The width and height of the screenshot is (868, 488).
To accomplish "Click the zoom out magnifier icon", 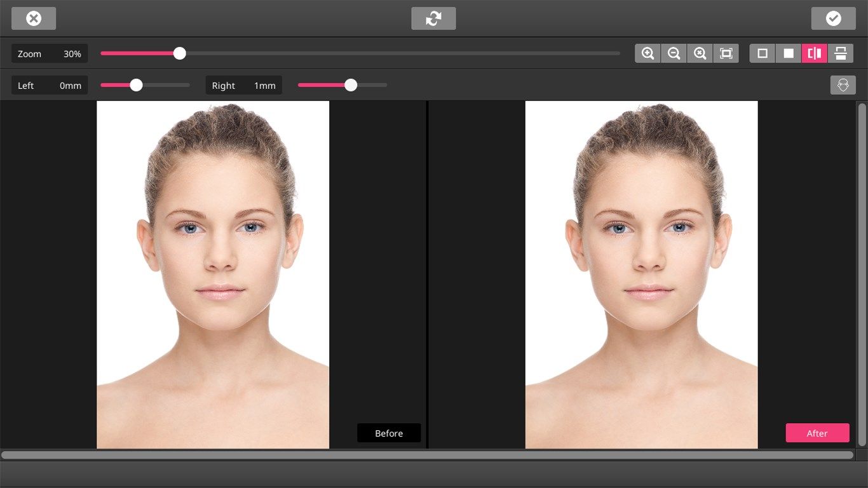I will point(674,53).
